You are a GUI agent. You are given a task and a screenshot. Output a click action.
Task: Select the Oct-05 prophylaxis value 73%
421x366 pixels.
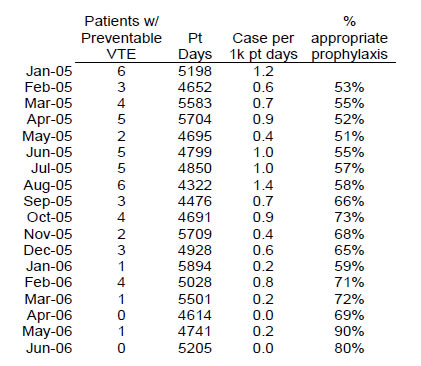point(349,217)
